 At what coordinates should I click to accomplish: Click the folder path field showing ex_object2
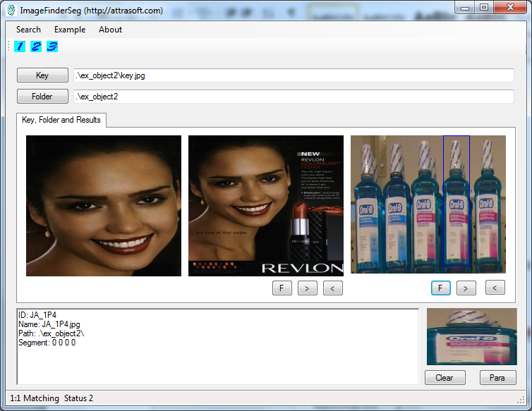(x=294, y=97)
